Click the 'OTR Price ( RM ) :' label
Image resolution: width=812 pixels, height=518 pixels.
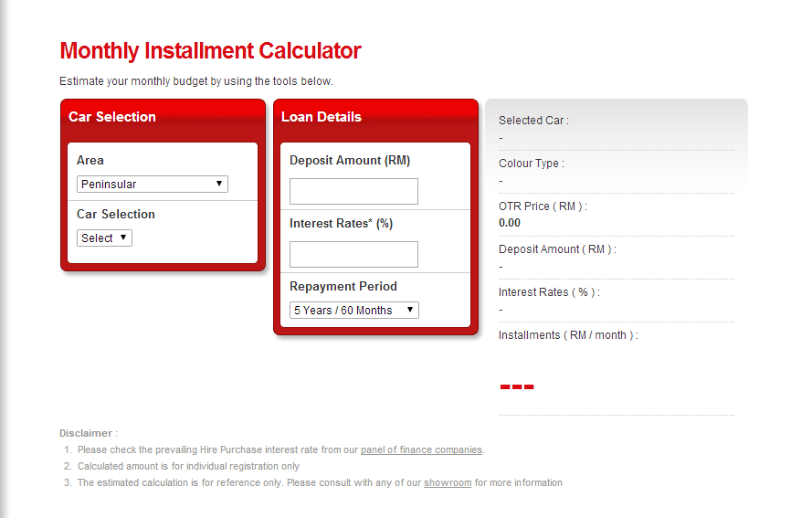pos(543,206)
